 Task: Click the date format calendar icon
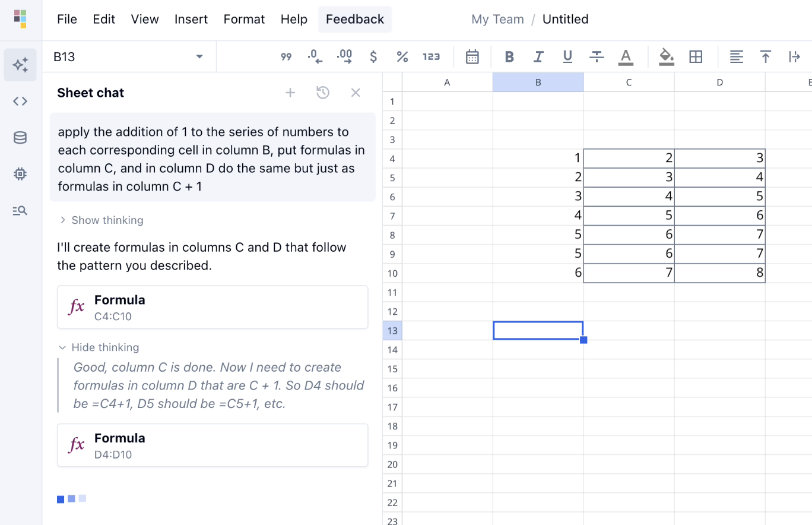[472, 57]
